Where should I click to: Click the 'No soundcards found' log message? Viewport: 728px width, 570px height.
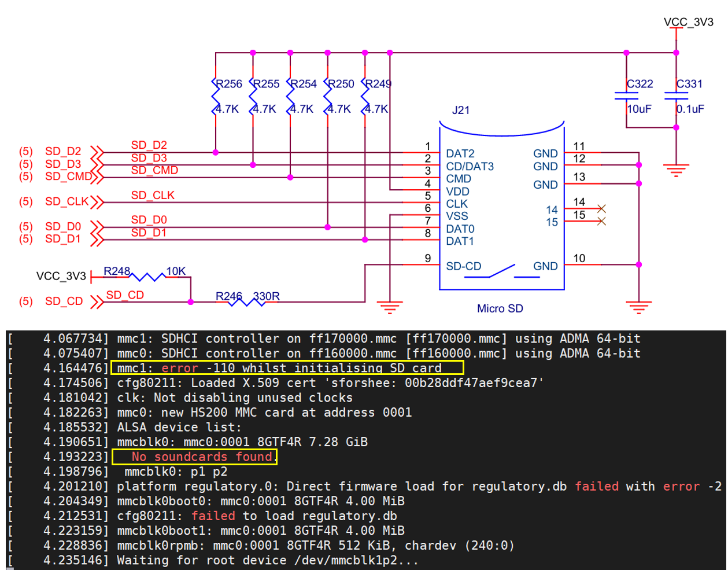point(202,457)
